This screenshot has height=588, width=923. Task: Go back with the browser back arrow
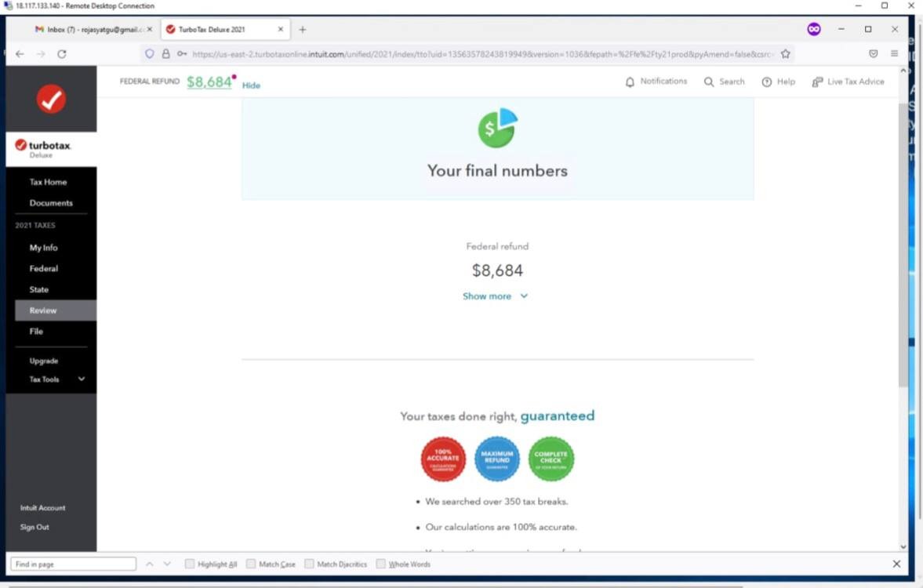click(x=20, y=53)
